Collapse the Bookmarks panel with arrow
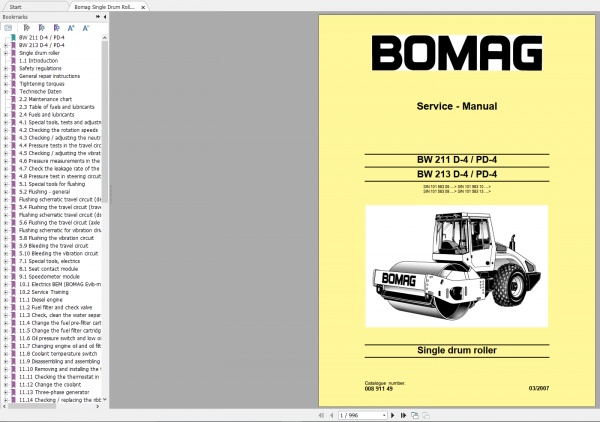 pos(105,17)
